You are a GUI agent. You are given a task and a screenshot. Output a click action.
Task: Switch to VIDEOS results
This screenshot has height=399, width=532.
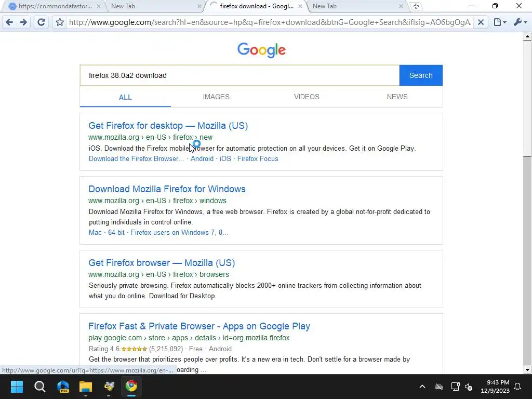click(x=307, y=97)
